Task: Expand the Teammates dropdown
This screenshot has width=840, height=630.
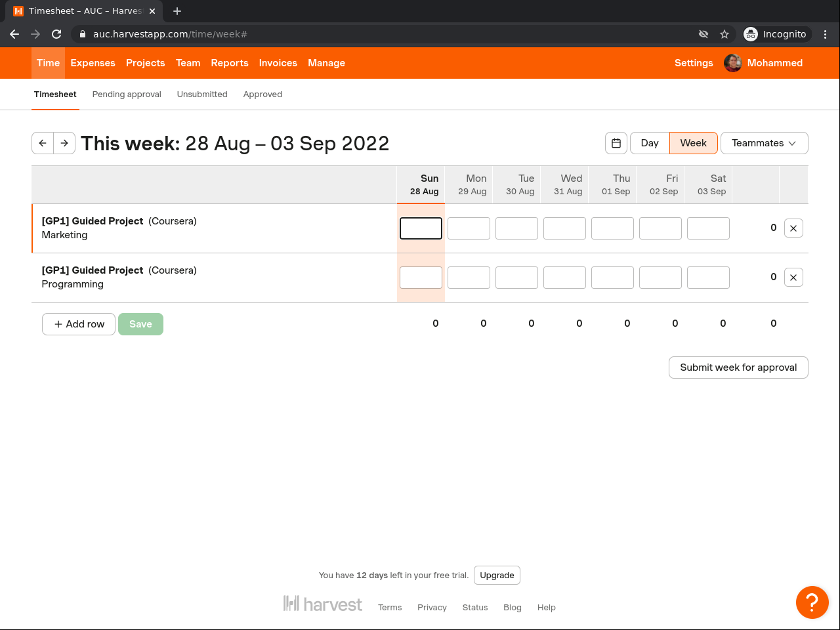Action: (x=765, y=143)
